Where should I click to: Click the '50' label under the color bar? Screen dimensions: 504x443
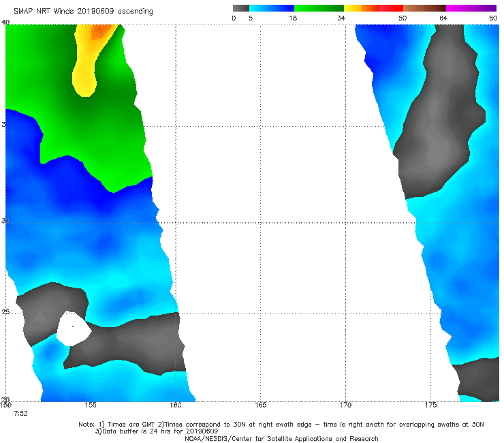coord(403,18)
